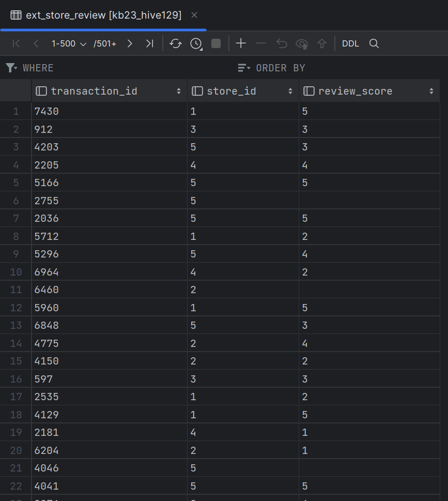Click the transaction_id cell 2181
Viewport: 448px width, 501px height.
[109, 432]
